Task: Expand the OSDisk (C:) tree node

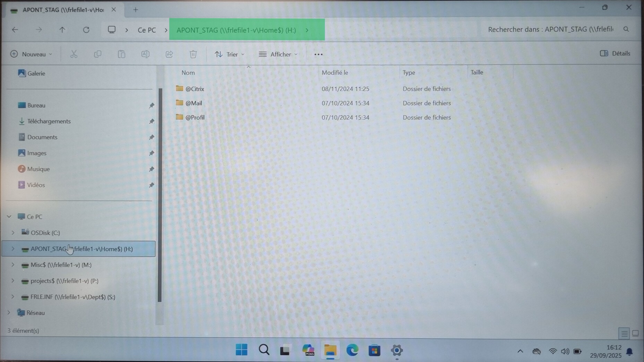Action: (x=13, y=233)
